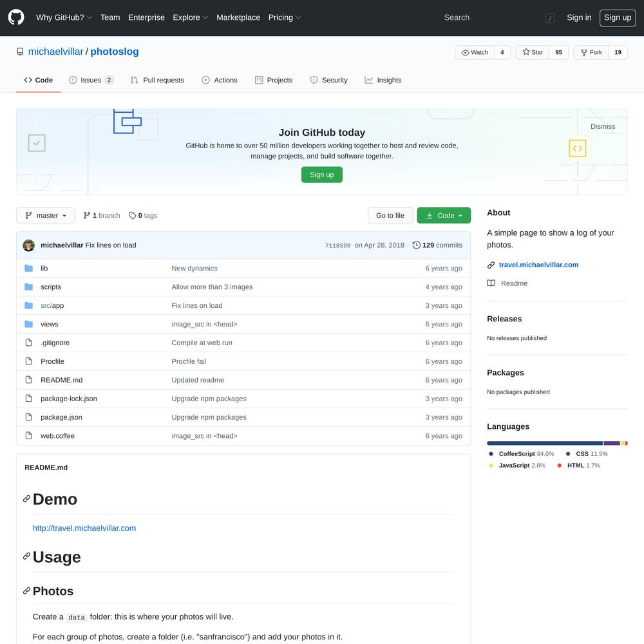
Task: Fork the photoslog repository
Action: tap(591, 52)
